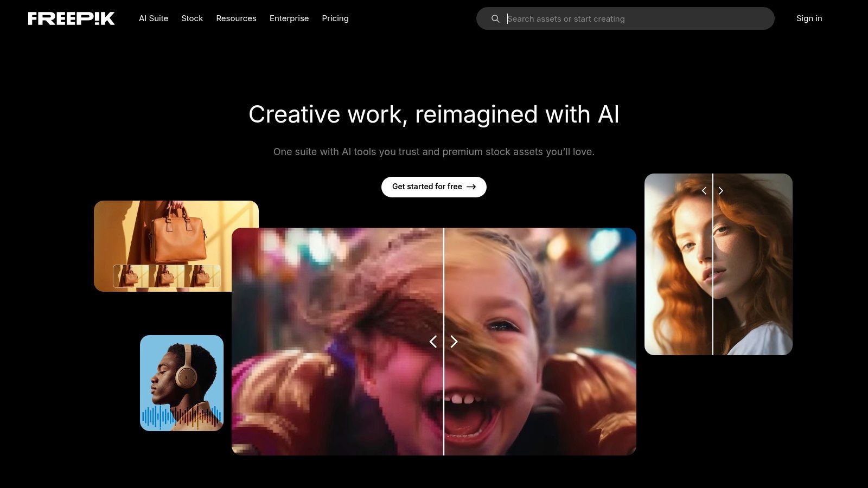The width and height of the screenshot is (868, 488).
Task: Select the handbag variations thumbnail strip
Action: (x=167, y=276)
